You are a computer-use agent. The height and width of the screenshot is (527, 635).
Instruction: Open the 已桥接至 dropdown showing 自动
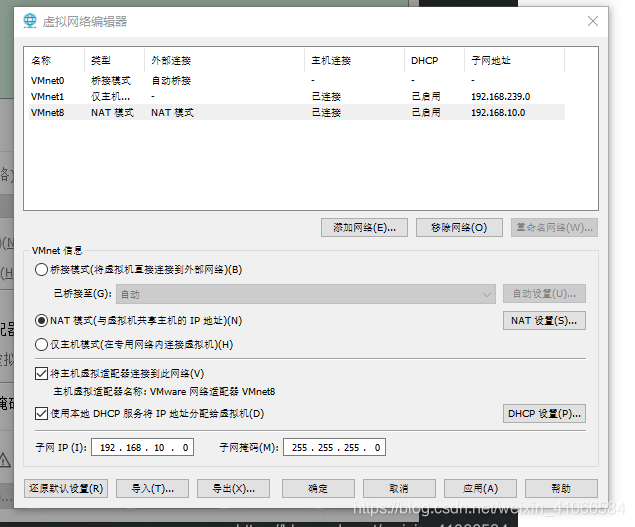306,294
